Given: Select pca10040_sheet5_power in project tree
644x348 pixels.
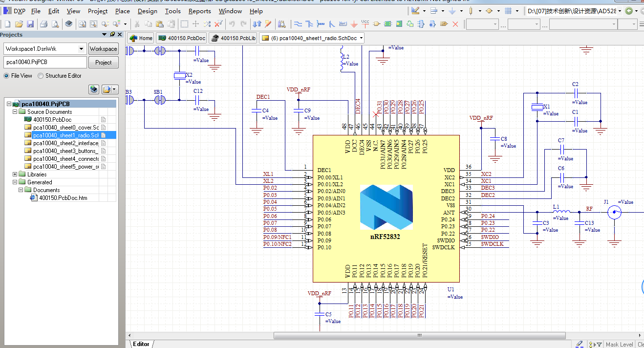Looking at the screenshot, I should pyautogui.click(x=65, y=167).
